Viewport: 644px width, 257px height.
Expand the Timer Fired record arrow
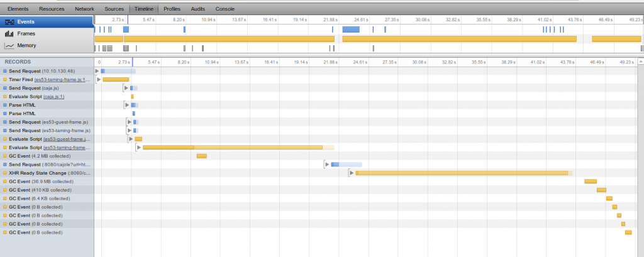97,79
